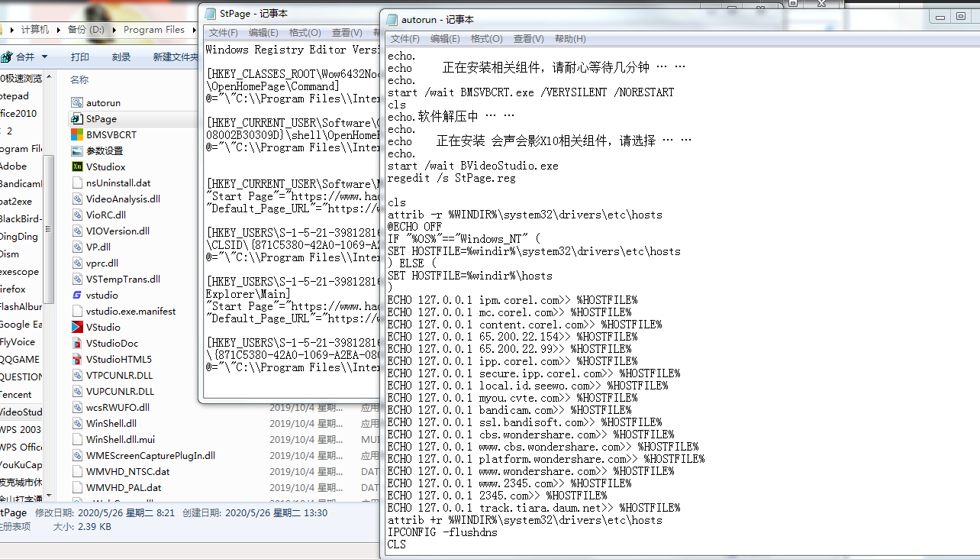Sort files by the 名称 column header
Screen dimensions: 980x559
[79, 79]
